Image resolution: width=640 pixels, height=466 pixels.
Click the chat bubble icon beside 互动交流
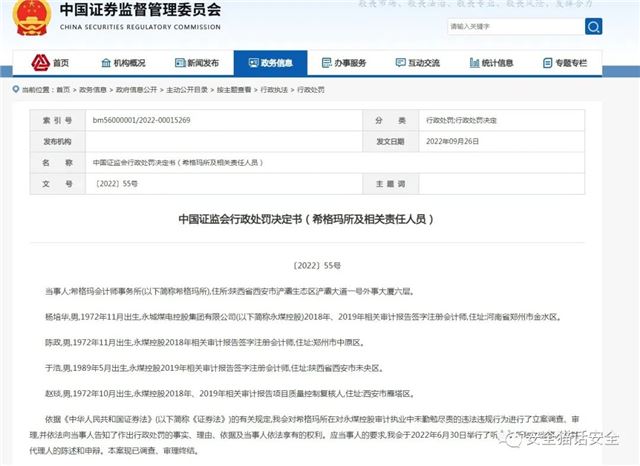(400, 63)
